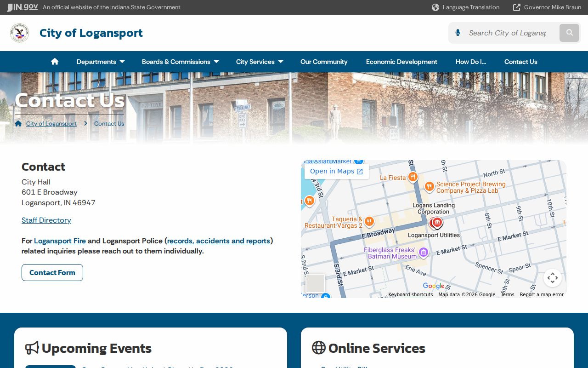Click the Taqueria & Restaurant Vargas 2 pin
The image size is (588, 368).
(369, 222)
